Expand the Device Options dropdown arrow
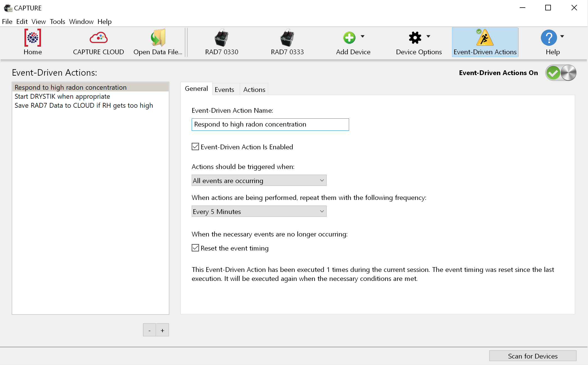 (428, 36)
